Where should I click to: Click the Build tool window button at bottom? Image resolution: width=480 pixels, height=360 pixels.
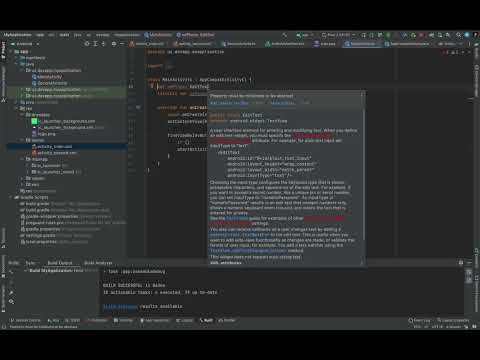click(x=206, y=320)
